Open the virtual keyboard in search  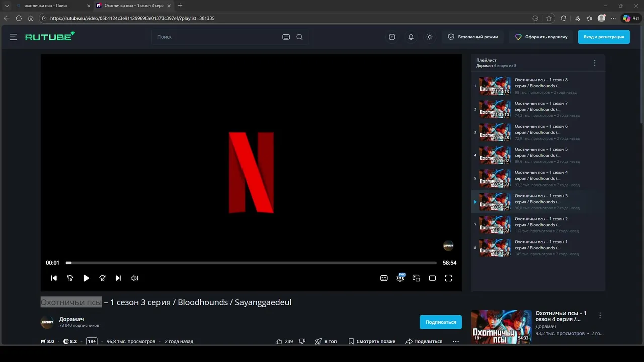click(x=286, y=37)
